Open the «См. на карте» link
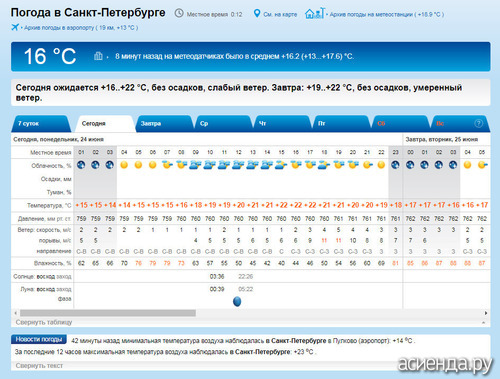 coord(280,14)
